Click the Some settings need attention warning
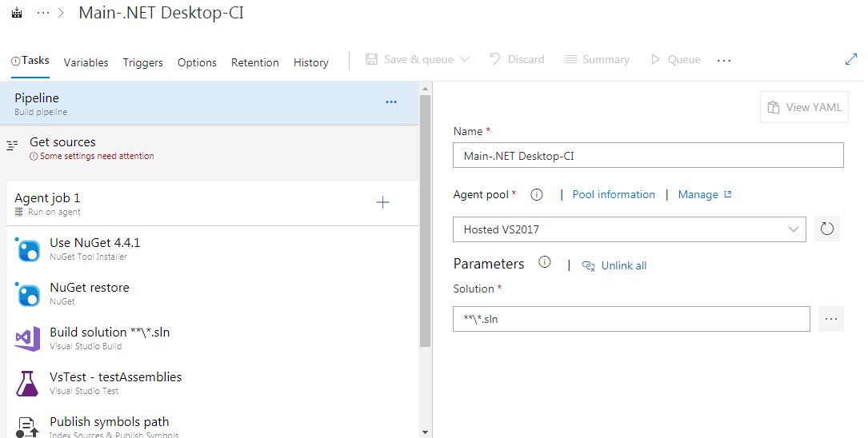 (x=92, y=157)
